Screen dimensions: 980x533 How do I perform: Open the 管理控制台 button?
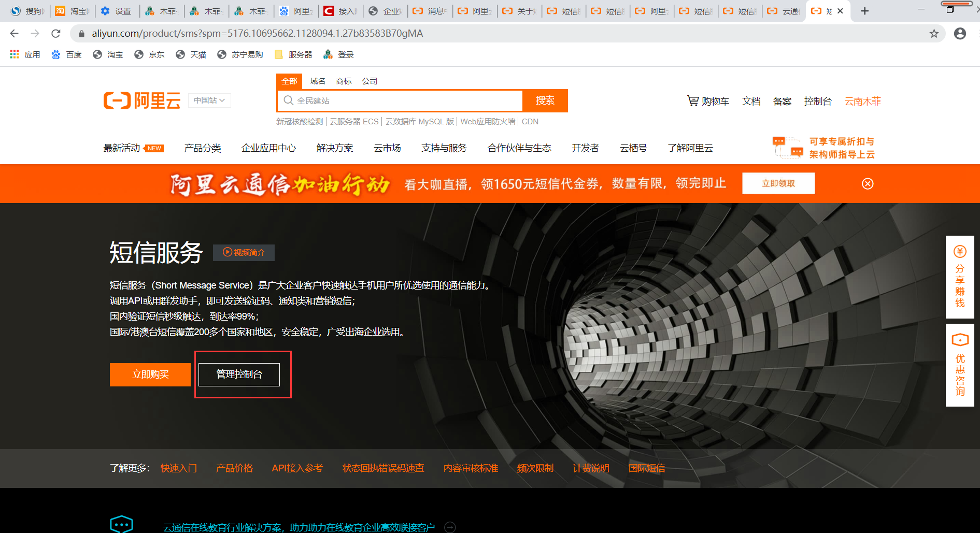click(239, 374)
